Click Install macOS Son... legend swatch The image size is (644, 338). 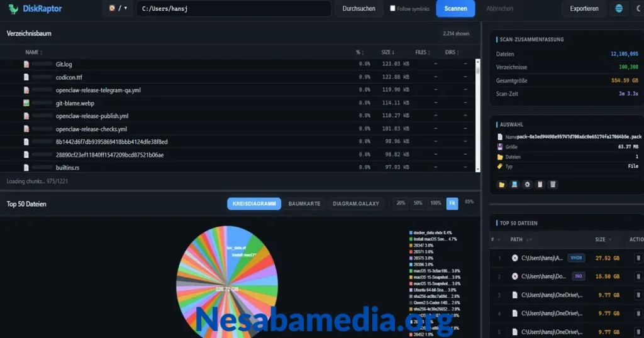pyautogui.click(x=411, y=239)
